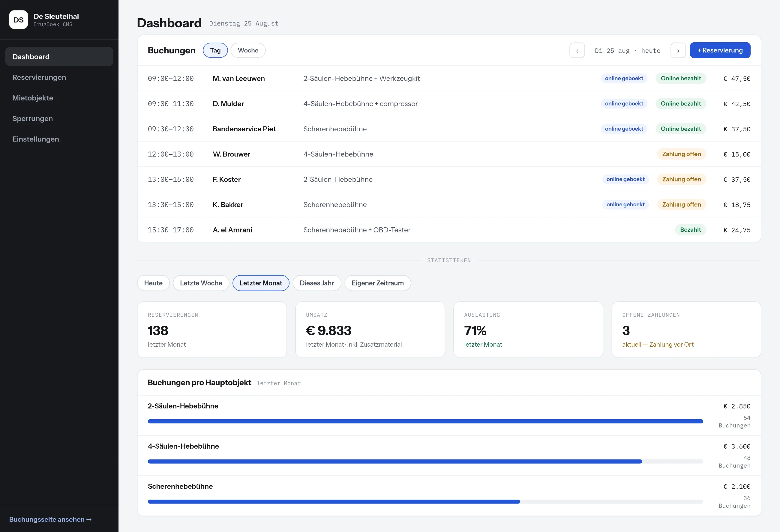Click 2-Säulen-Hebebühne progress bar
This screenshot has height=532, width=780.
click(x=425, y=421)
